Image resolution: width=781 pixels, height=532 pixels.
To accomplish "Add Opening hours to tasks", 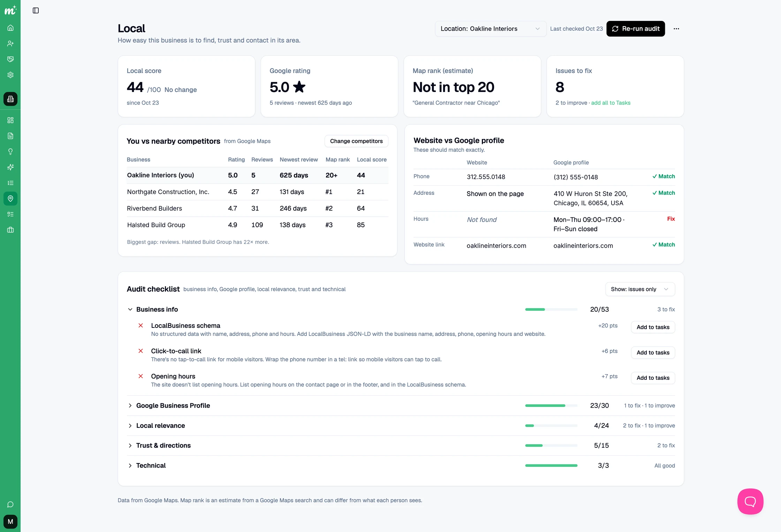I will [x=653, y=378].
